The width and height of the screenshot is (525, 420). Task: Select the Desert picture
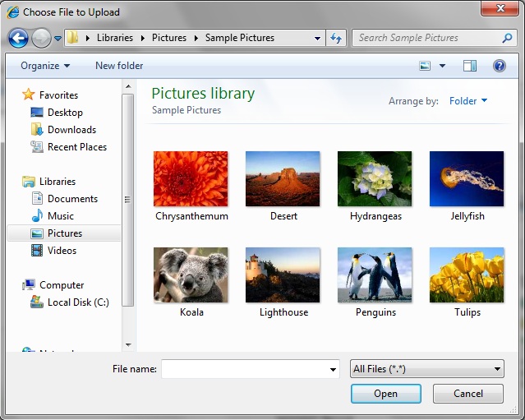tap(283, 187)
